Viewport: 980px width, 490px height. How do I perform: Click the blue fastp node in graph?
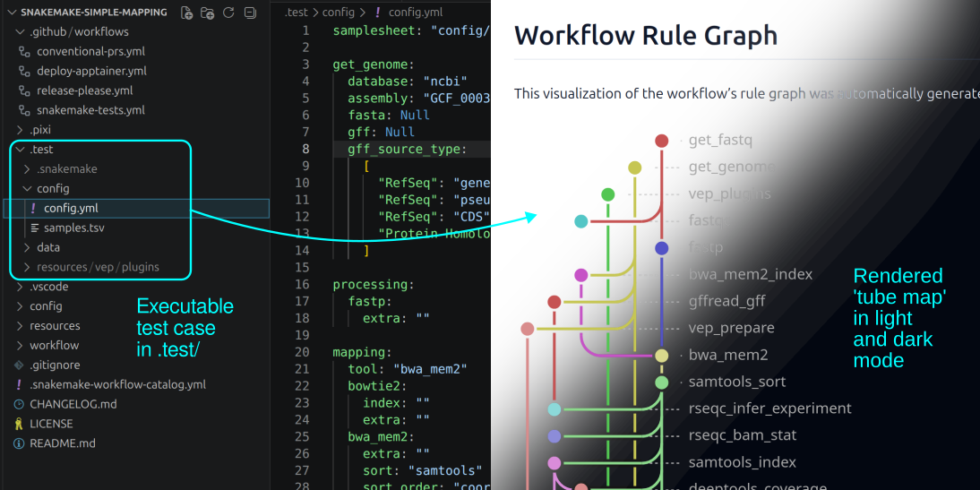click(x=662, y=248)
